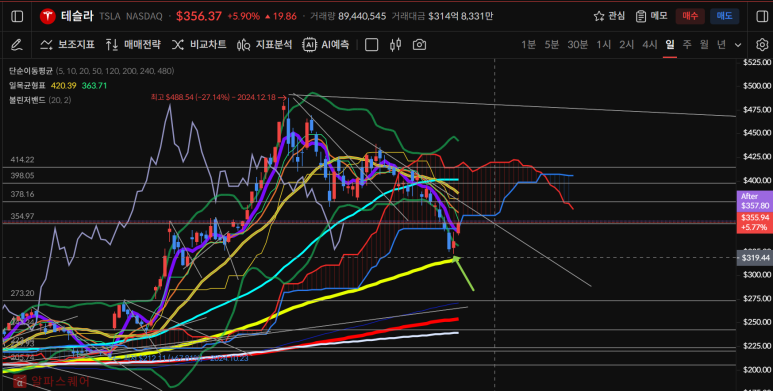Switch to 년 yearly timeframe
773x391 pixels.
coord(721,45)
